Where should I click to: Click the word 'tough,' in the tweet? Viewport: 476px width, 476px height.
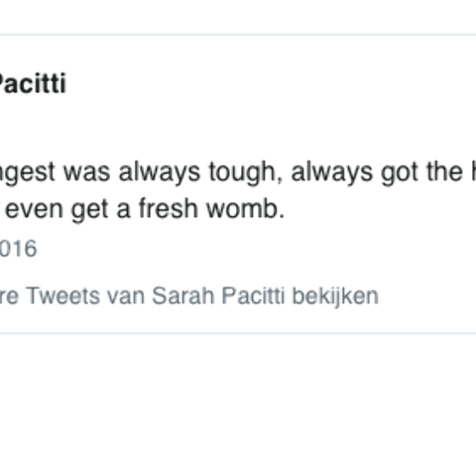[x=246, y=173]
